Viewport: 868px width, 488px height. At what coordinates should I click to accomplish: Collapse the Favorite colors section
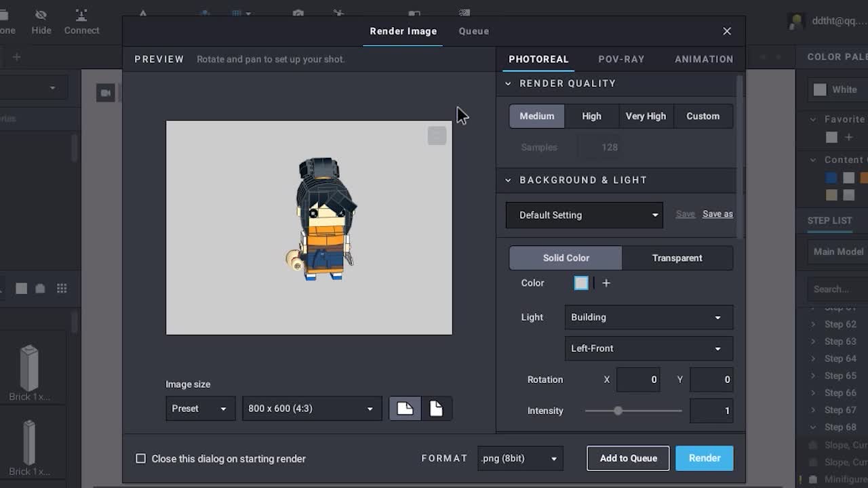point(813,119)
